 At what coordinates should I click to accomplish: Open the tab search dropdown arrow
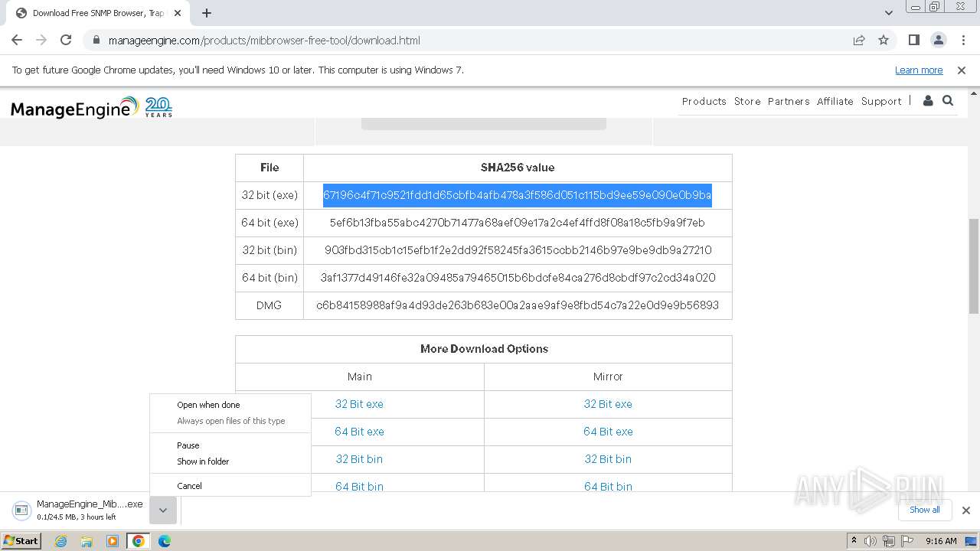[x=889, y=13]
